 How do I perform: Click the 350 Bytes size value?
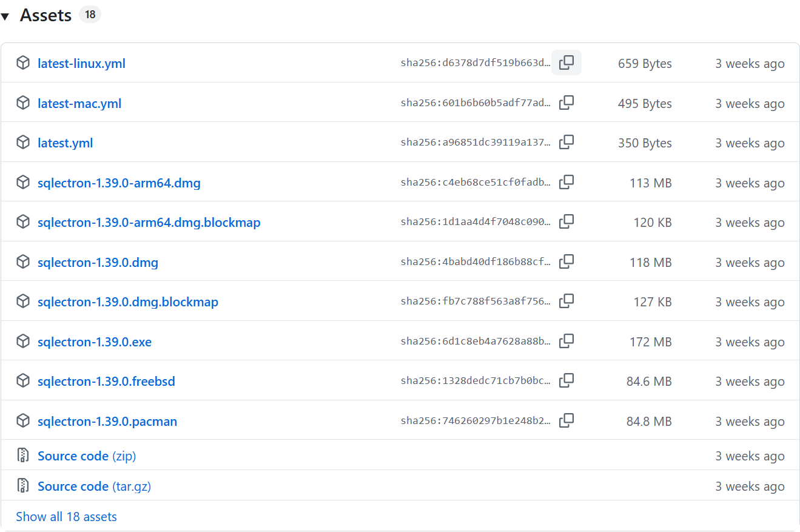pos(645,143)
